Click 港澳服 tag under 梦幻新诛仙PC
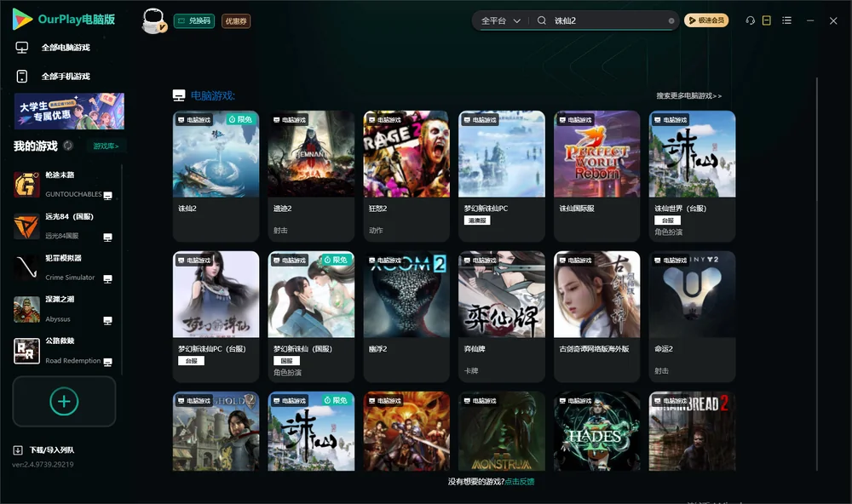 477,220
